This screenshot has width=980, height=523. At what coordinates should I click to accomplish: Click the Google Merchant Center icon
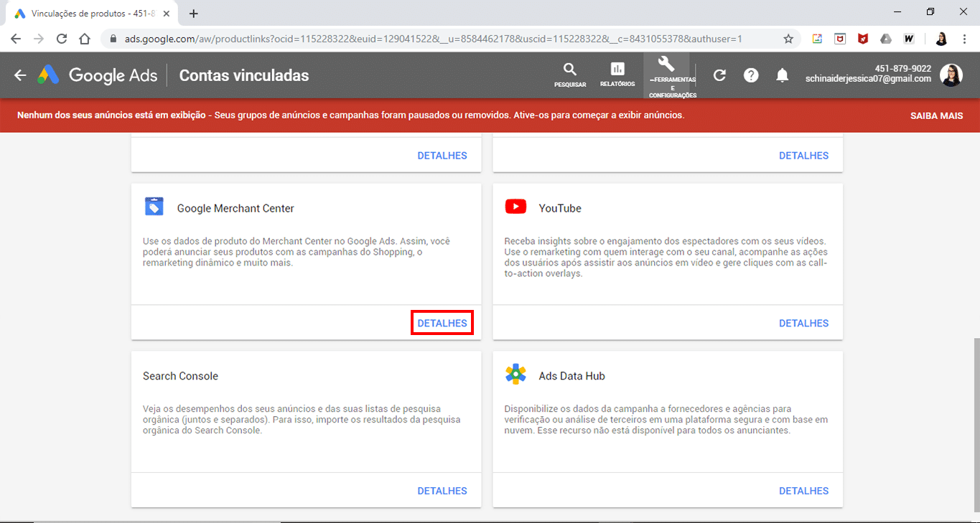154,207
